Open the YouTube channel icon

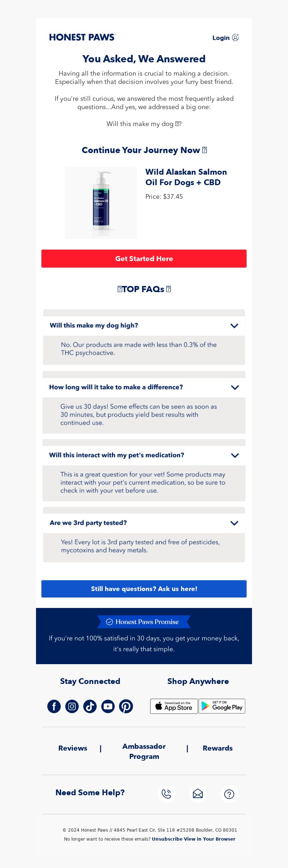108,706
